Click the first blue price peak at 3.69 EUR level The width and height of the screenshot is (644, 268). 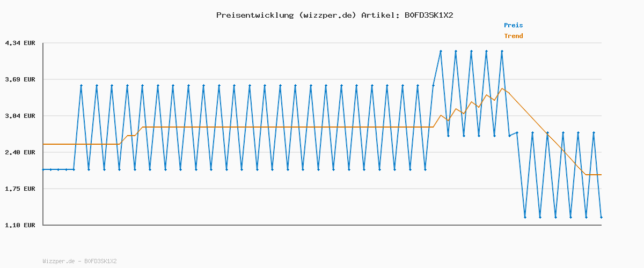coord(81,85)
